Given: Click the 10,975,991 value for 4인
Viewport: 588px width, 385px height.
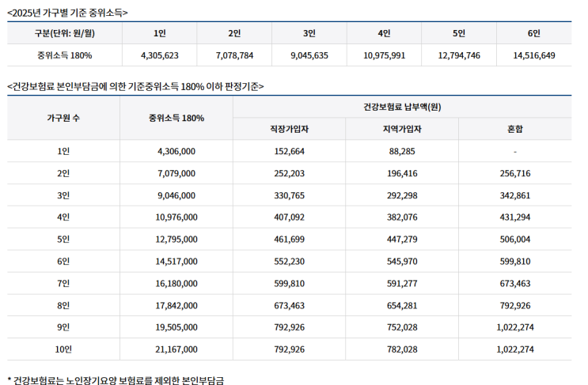Looking at the screenshot, I should [384, 55].
